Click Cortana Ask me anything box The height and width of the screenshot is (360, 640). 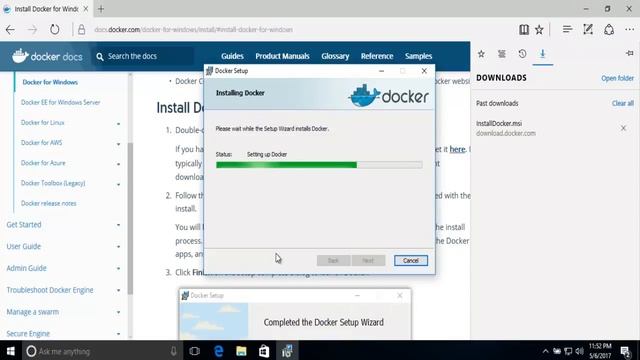103,351
